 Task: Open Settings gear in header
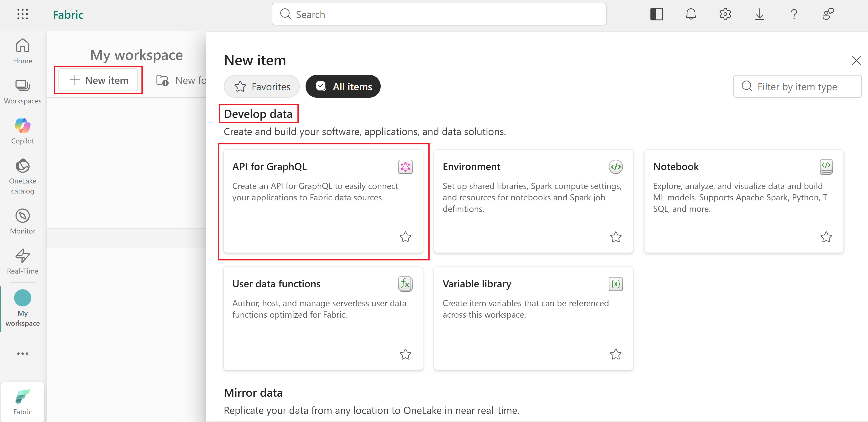pos(725,14)
